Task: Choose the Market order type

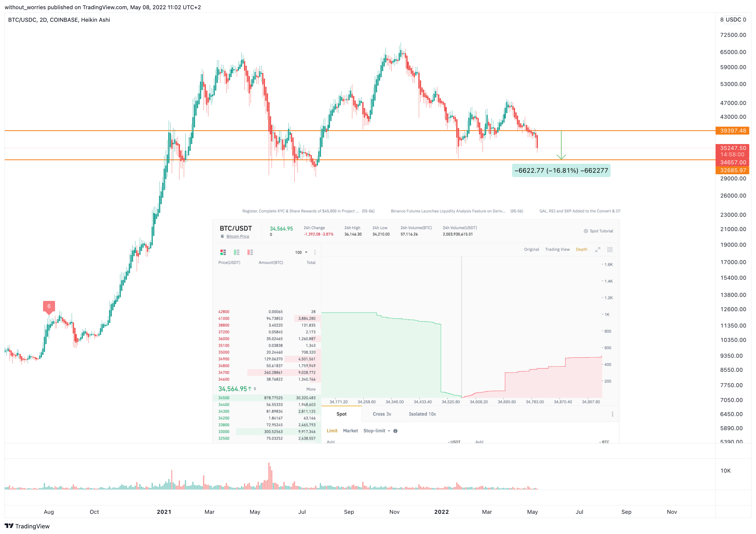Action: pyautogui.click(x=350, y=431)
